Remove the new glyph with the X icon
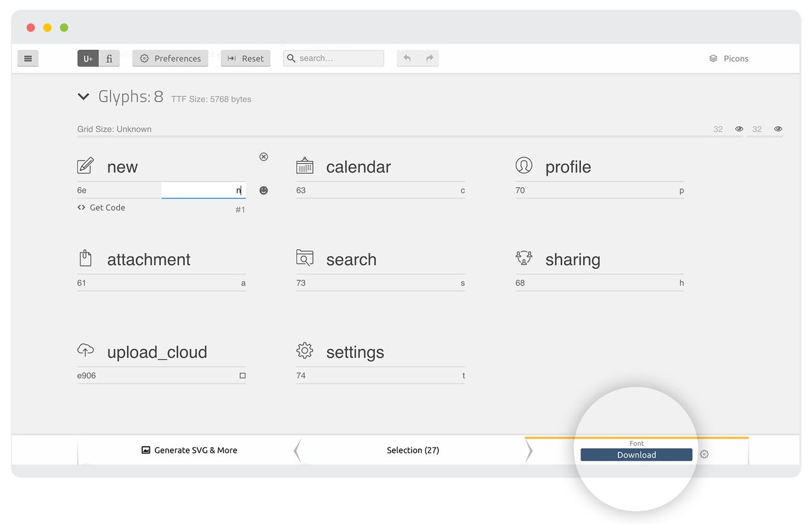Viewport: 812px width, 524px height. (x=264, y=157)
